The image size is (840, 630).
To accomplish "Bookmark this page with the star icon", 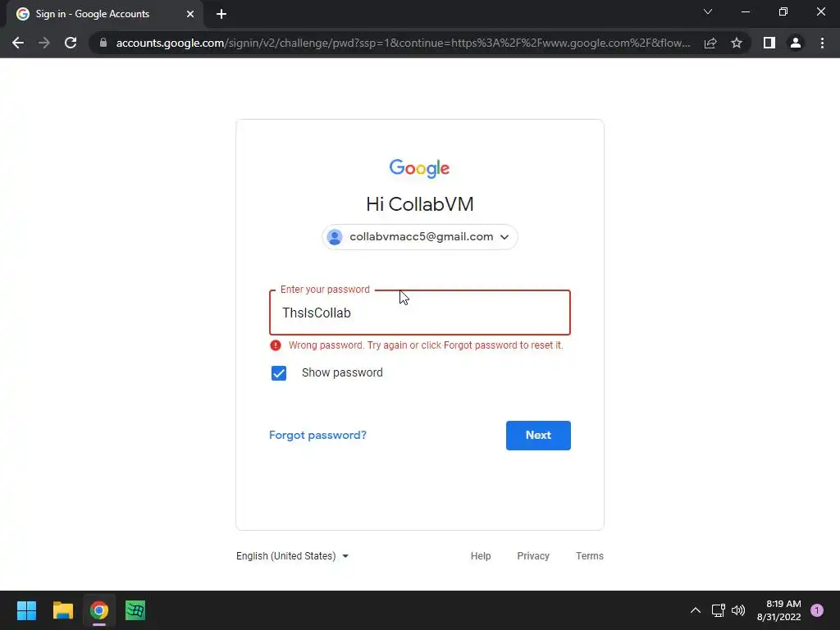I will click(x=737, y=43).
